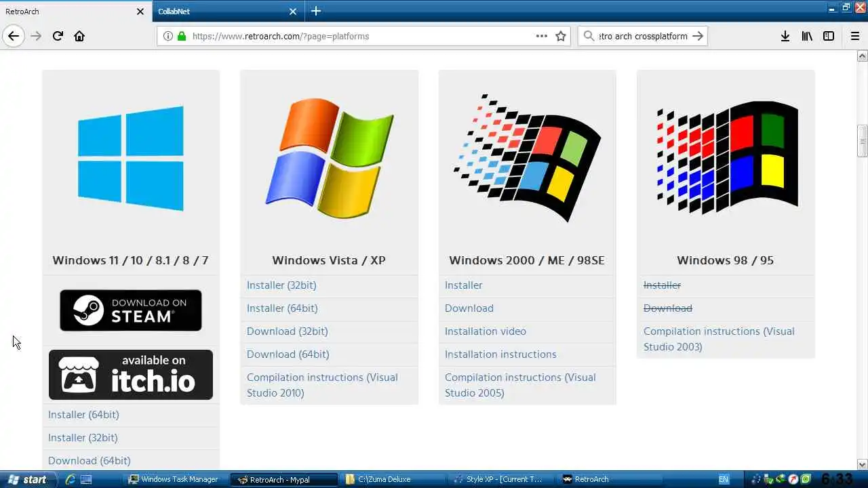The image size is (868, 488).
Task: Open Visual Studio 2005 compilation instructions
Action: coord(520,385)
